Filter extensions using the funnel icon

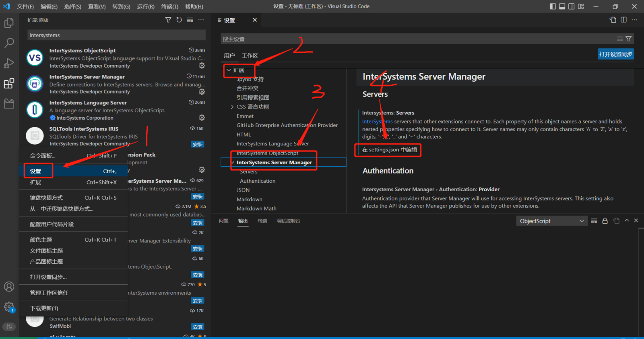pyautogui.click(x=168, y=20)
